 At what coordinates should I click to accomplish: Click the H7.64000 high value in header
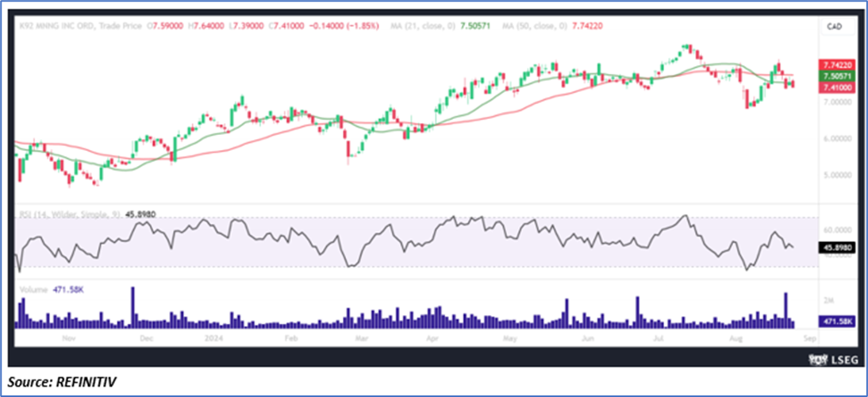[206, 26]
